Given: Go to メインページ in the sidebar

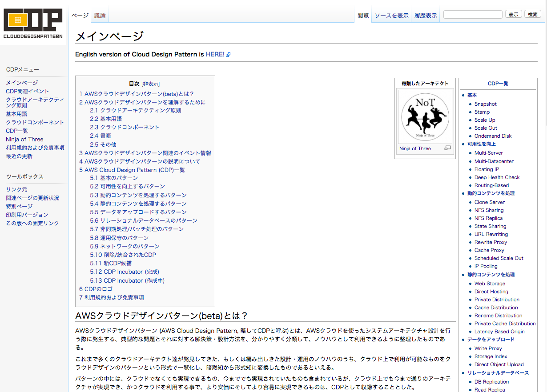Looking at the screenshot, I should (22, 83).
